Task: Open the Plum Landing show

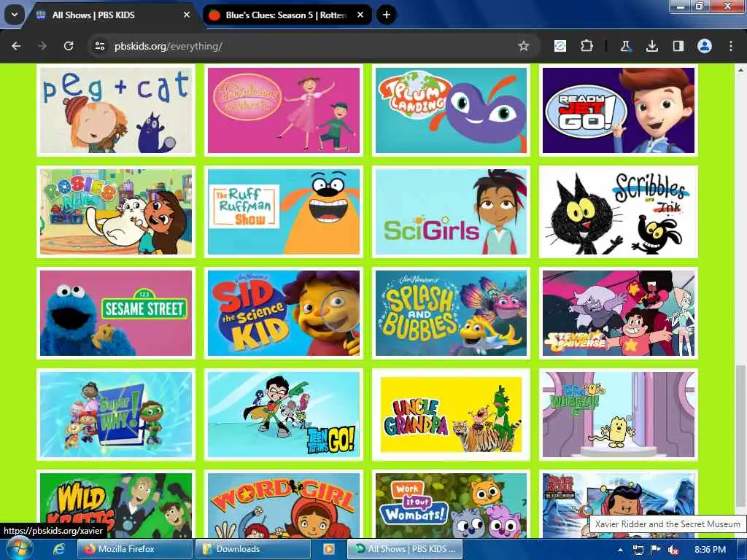Action: point(451,110)
